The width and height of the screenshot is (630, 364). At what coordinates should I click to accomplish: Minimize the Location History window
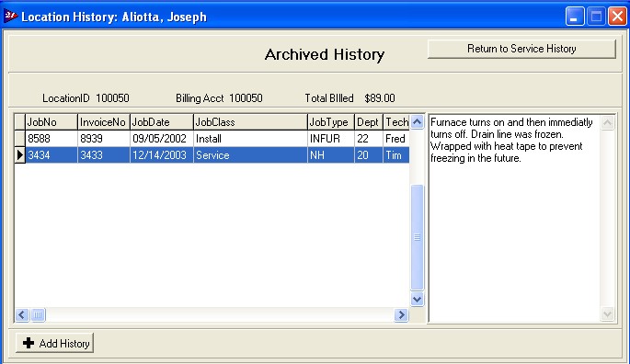tap(575, 17)
